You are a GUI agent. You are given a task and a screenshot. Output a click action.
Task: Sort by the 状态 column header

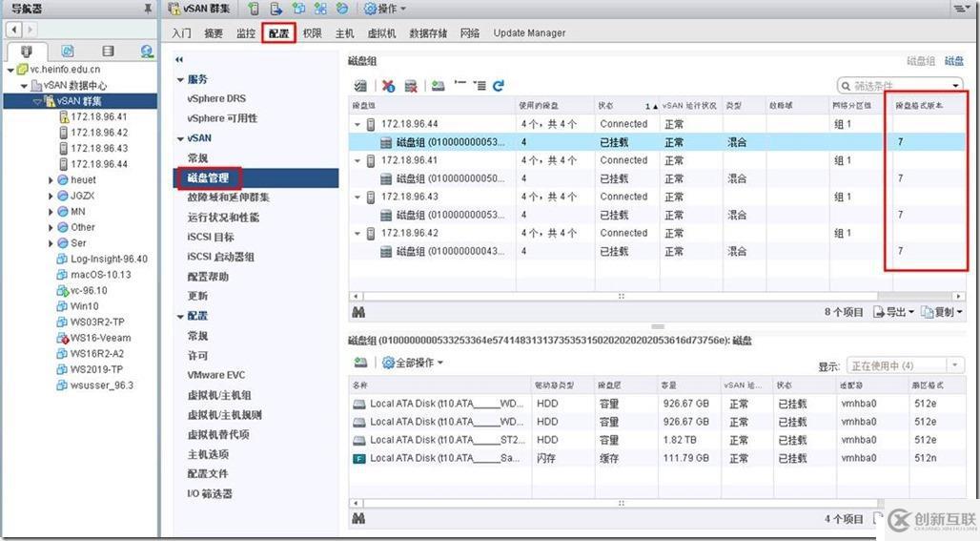[x=627, y=106]
